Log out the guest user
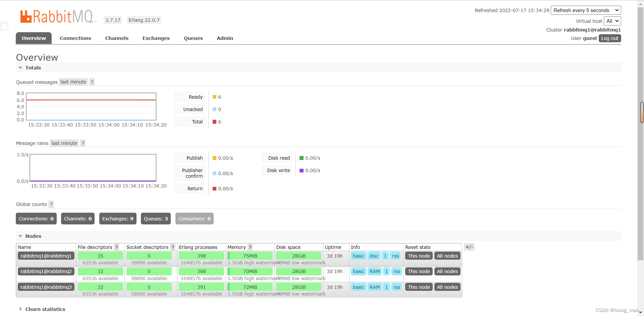The width and height of the screenshot is (644, 316). (609, 38)
